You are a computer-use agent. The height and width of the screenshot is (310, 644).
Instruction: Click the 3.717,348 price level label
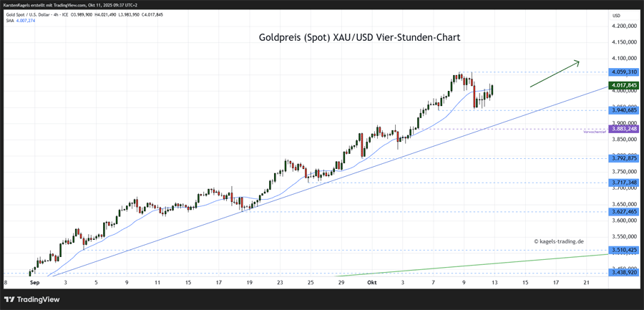click(x=623, y=183)
